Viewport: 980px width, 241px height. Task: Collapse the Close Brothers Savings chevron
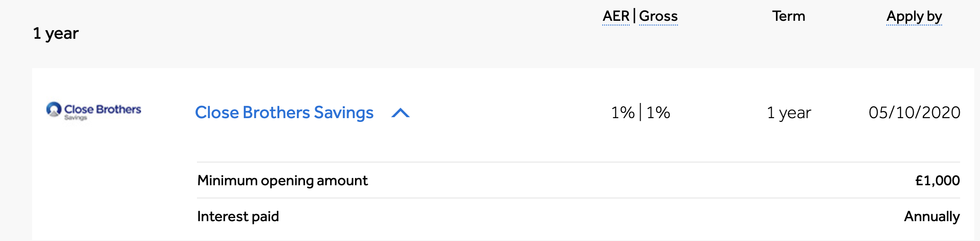401,113
